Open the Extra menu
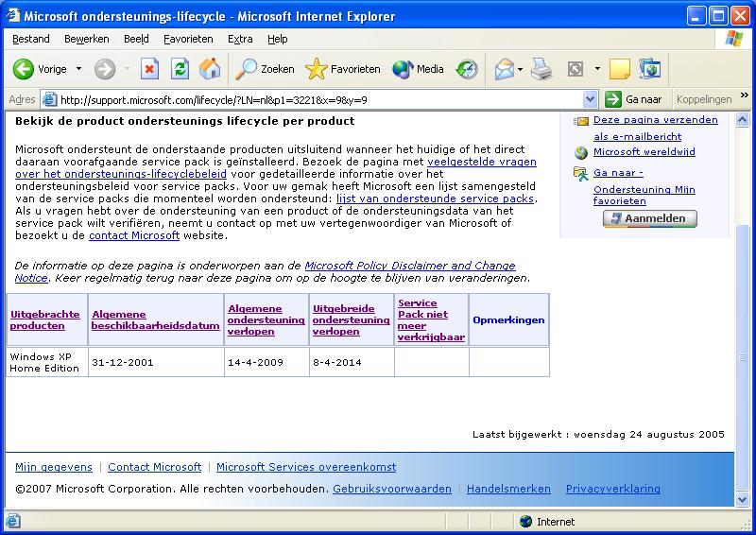The width and height of the screenshot is (756, 535). point(240,39)
